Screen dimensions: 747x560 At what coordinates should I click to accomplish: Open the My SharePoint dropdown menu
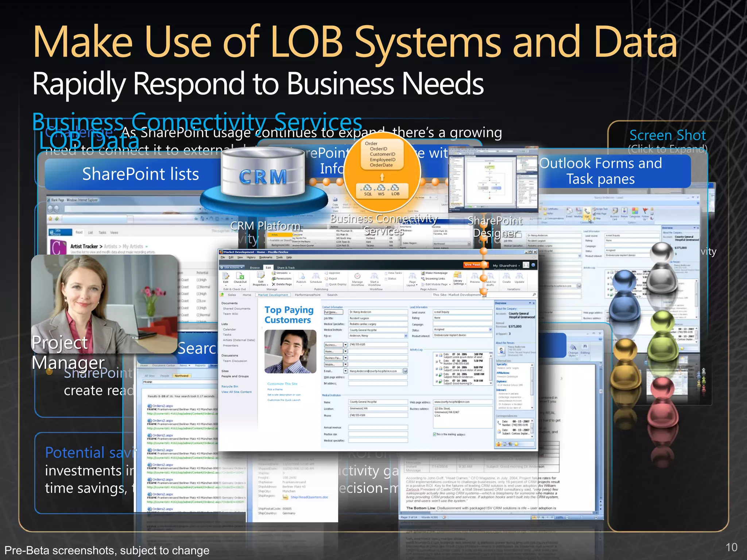coord(506,265)
